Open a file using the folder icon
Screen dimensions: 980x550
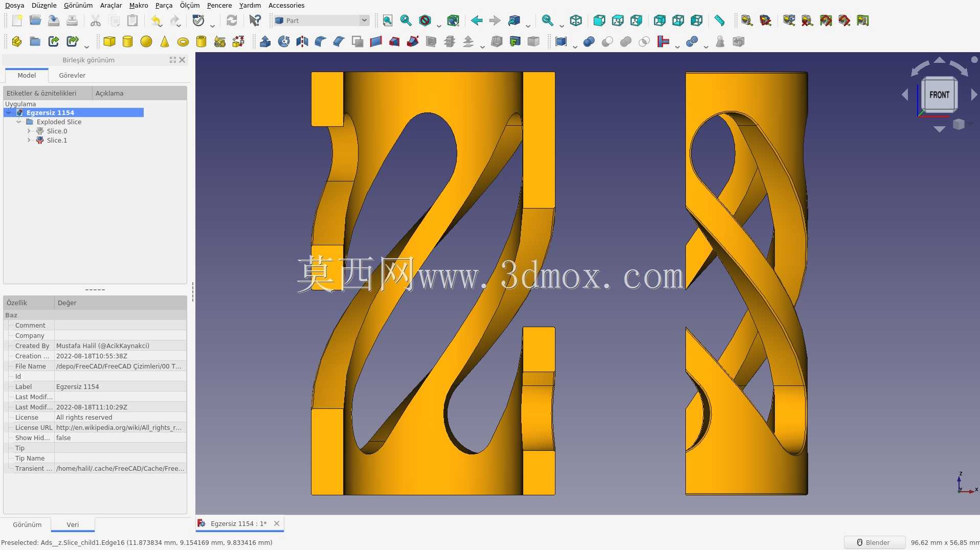(x=35, y=20)
